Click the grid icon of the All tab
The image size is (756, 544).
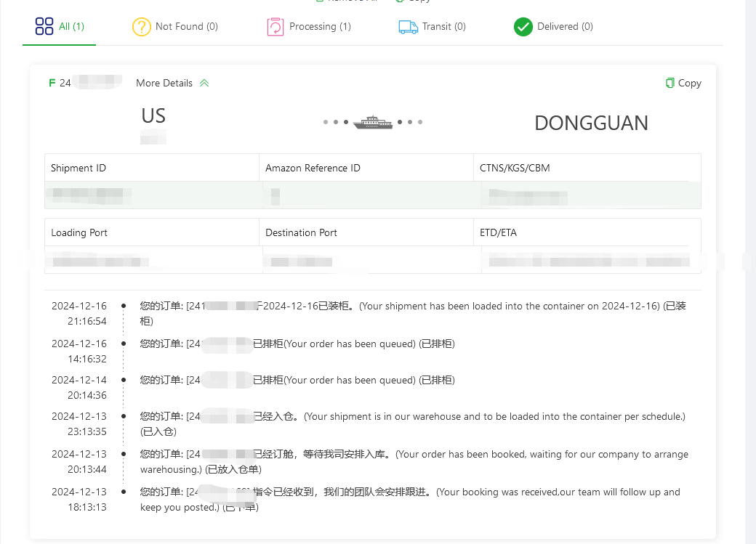[44, 27]
